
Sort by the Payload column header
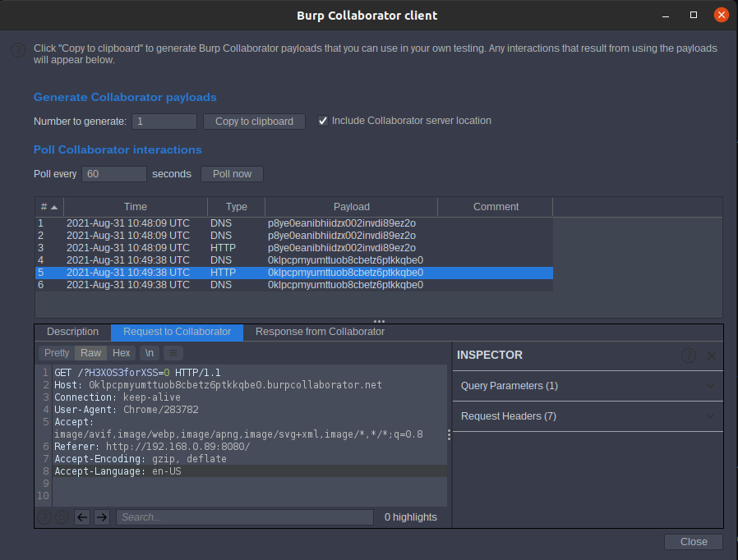[352, 207]
